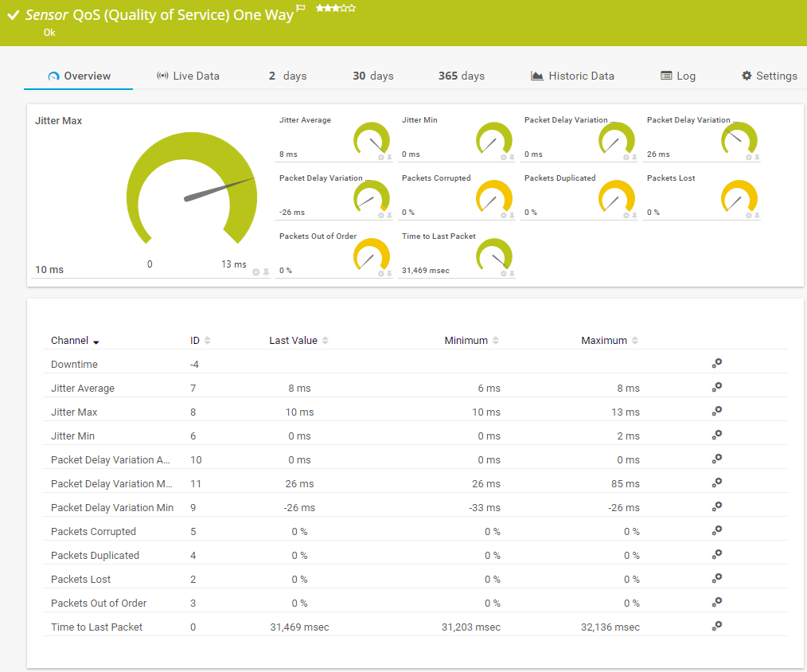Pin the Jitter Max gauge as primary
The height and width of the screenshot is (672, 807).
click(266, 272)
